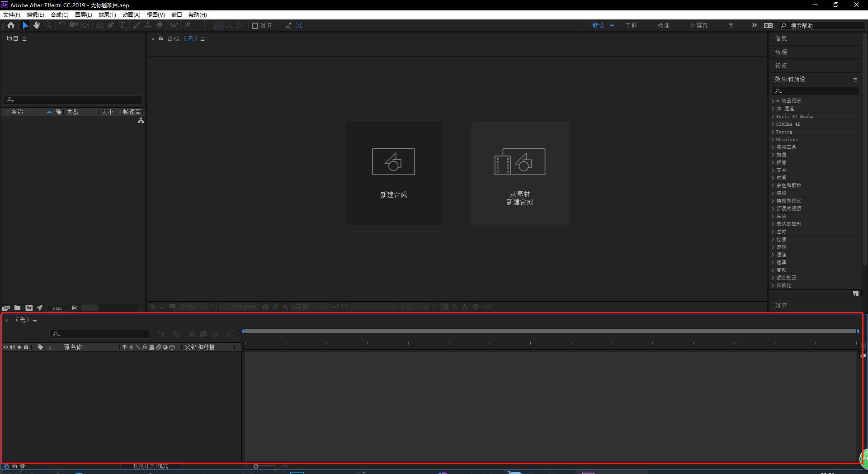This screenshot has width=868, height=474.
Task: Open the 动画(A) menu
Action: click(x=132, y=14)
